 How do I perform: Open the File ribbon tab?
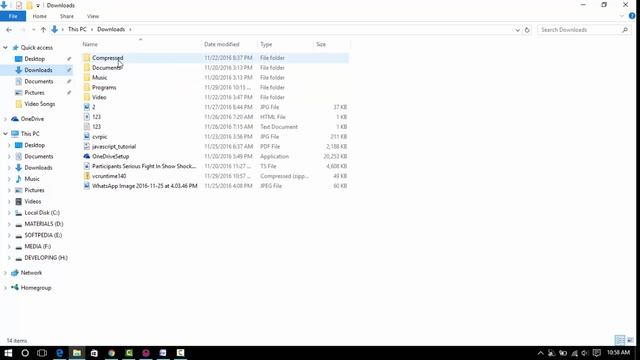(x=13, y=16)
